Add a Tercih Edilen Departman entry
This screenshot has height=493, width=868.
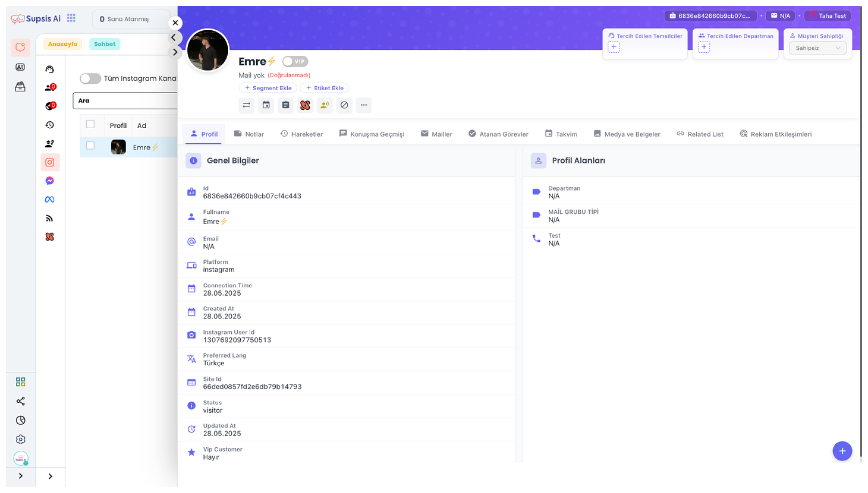coord(704,47)
